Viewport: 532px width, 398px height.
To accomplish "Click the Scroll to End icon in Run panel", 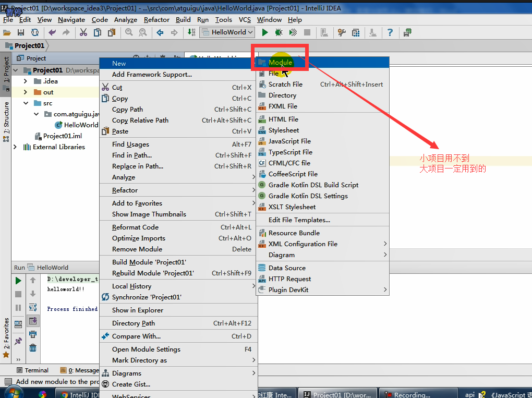I will click(33, 321).
